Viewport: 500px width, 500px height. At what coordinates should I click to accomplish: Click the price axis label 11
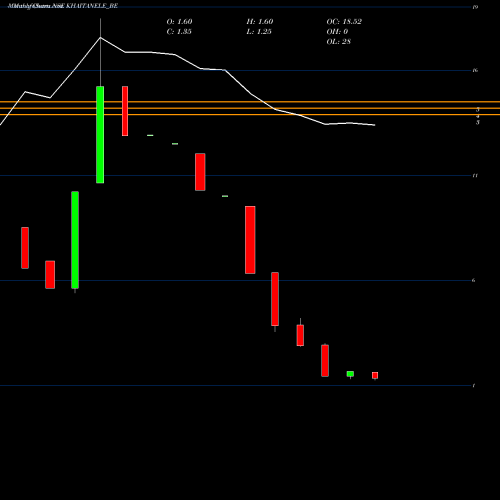click(x=475, y=175)
